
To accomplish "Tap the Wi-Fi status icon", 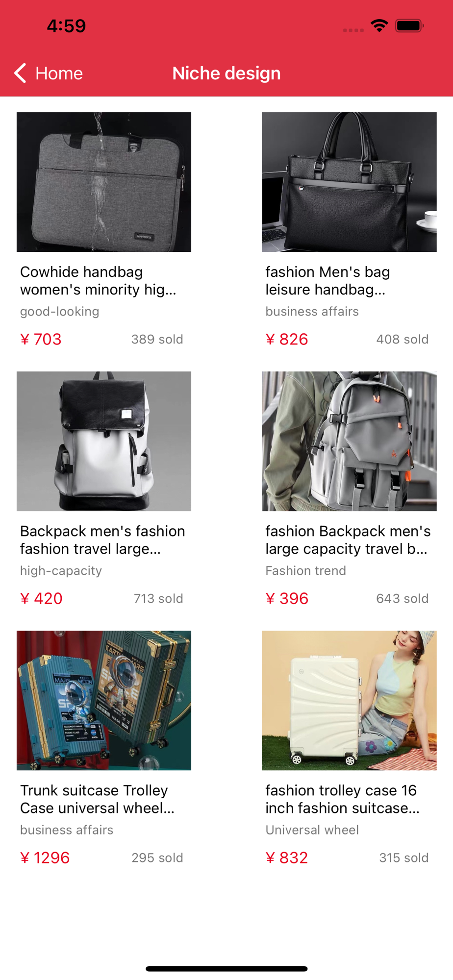I will pos(379,25).
